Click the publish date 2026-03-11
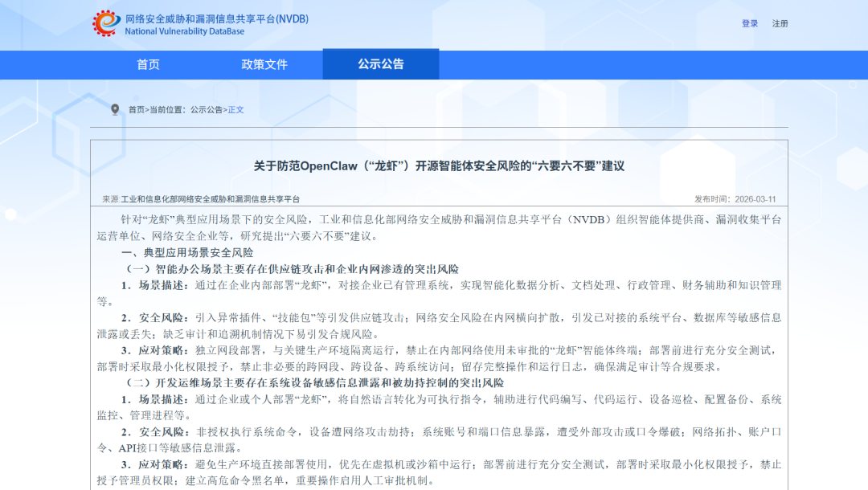This screenshot has width=868, height=490. 755,199
